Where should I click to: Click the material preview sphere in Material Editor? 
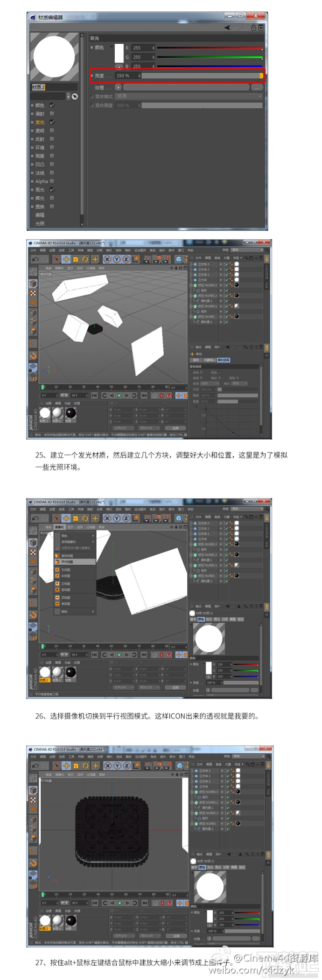pyautogui.click(x=54, y=57)
